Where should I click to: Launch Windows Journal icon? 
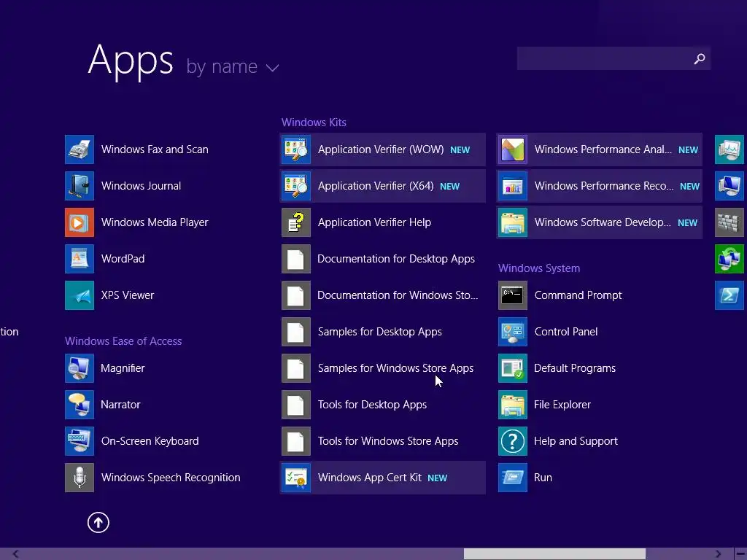(80, 186)
